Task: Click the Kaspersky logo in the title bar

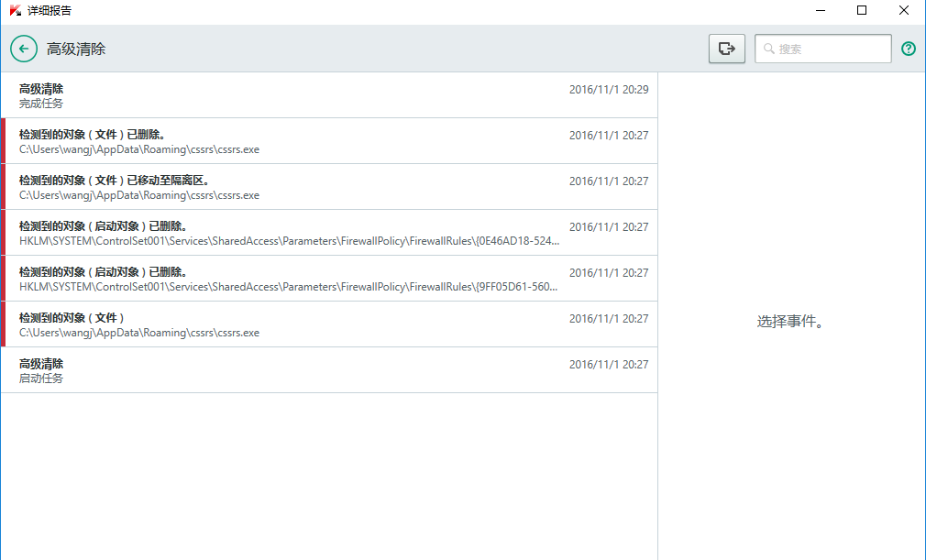Action: point(15,11)
